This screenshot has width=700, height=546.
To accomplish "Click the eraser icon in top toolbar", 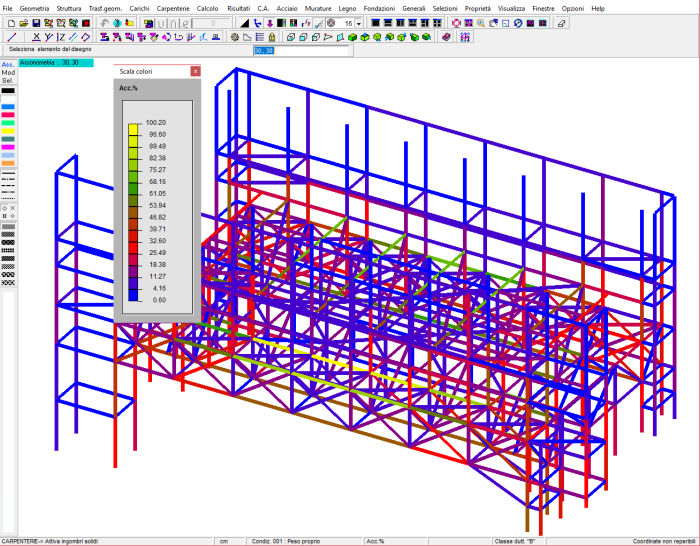I will [561, 22].
